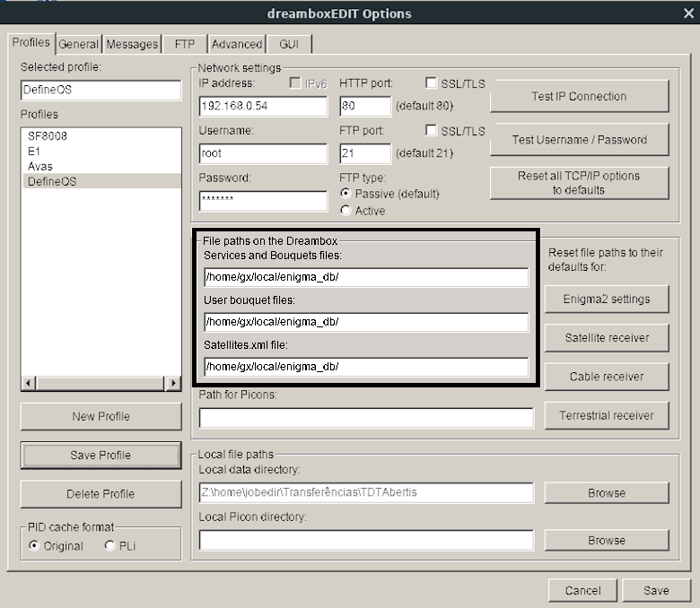Switch to the Profiles tab

pos(31,42)
